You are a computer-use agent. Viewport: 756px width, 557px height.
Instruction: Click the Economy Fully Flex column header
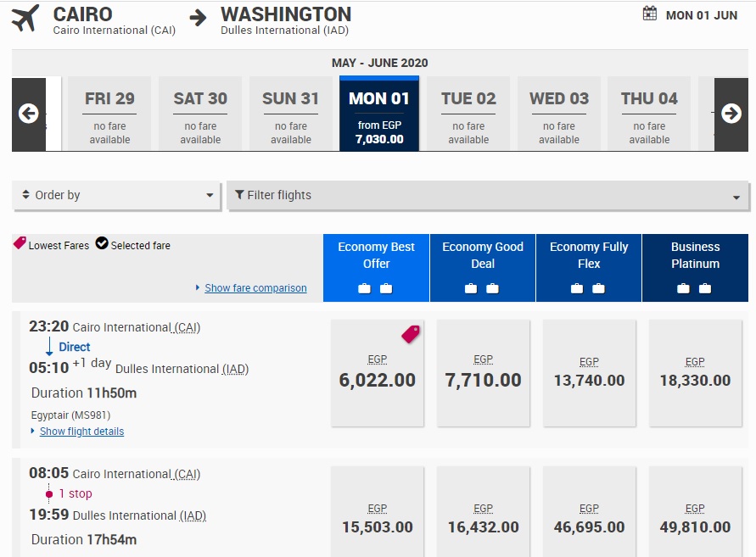(x=589, y=255)
